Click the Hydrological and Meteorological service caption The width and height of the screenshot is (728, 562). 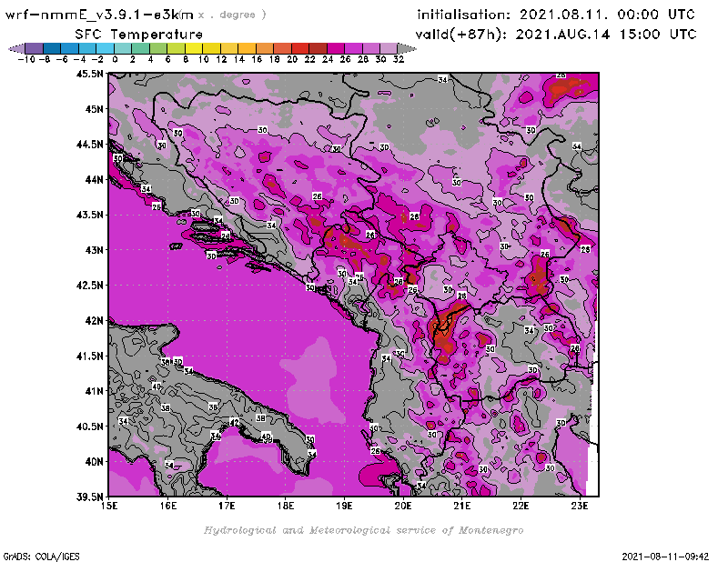coord(363,530)
